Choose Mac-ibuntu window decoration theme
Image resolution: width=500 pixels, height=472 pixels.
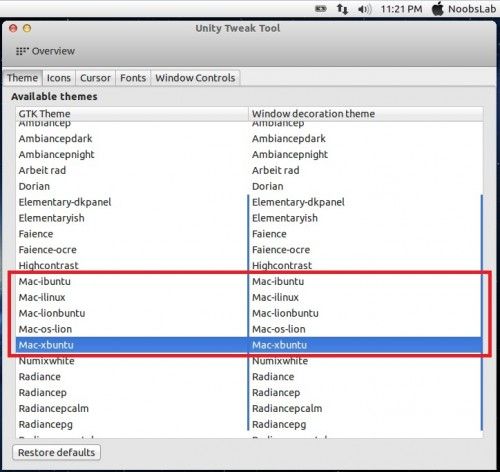366,281
